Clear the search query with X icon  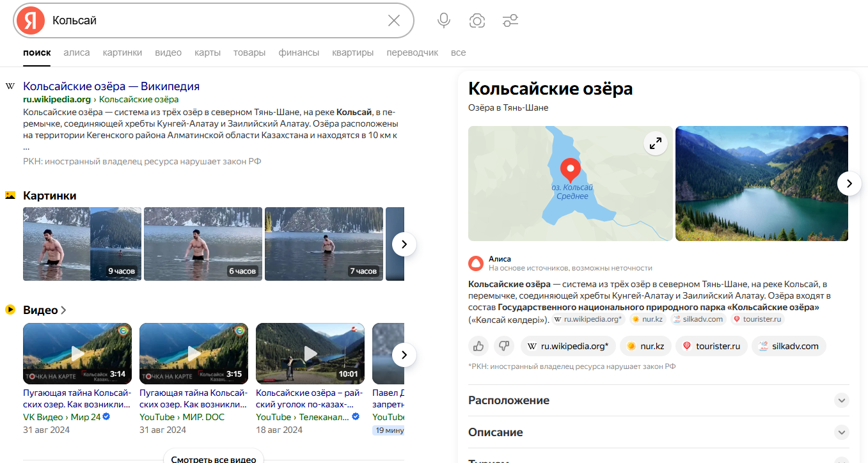tap(394, 20)
